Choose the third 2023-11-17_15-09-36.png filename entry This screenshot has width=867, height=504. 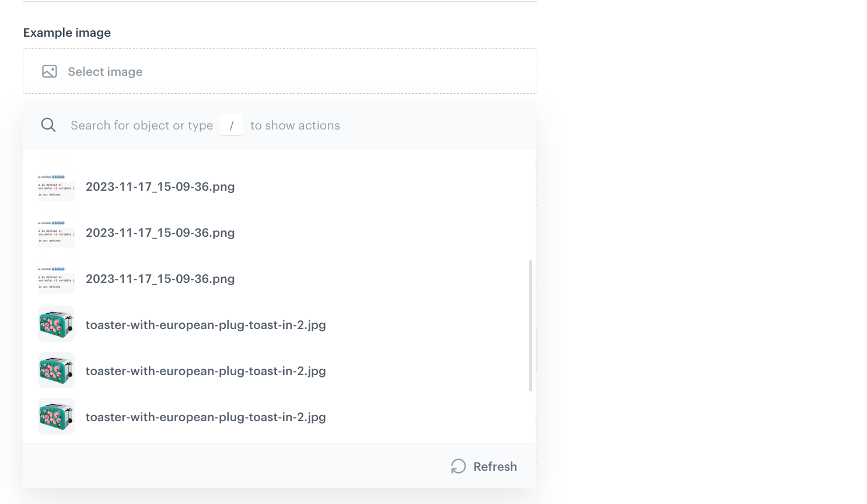click(160, 279)
